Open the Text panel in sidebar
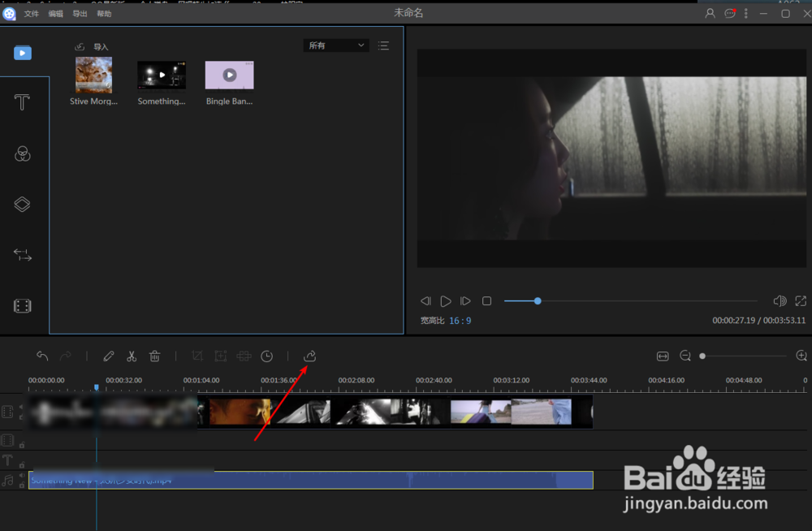Image resolution: width=812 pixels, height=531 pixels. pyautogui.click(x=22, y=102)
